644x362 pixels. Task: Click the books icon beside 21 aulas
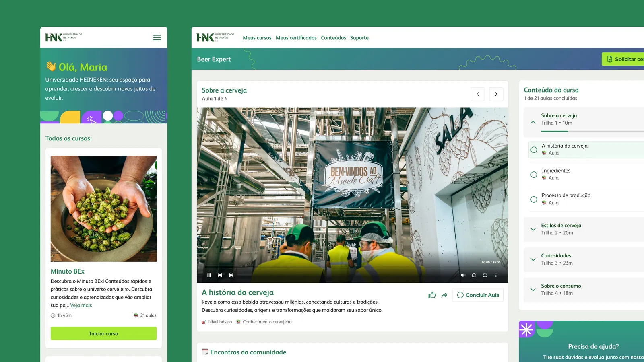(136, 315)
